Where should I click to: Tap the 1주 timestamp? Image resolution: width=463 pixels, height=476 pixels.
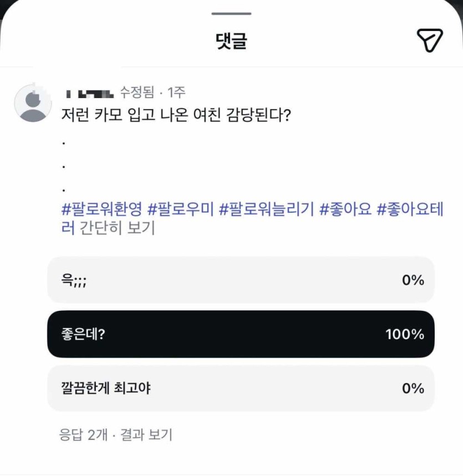(x=176, y=92)
